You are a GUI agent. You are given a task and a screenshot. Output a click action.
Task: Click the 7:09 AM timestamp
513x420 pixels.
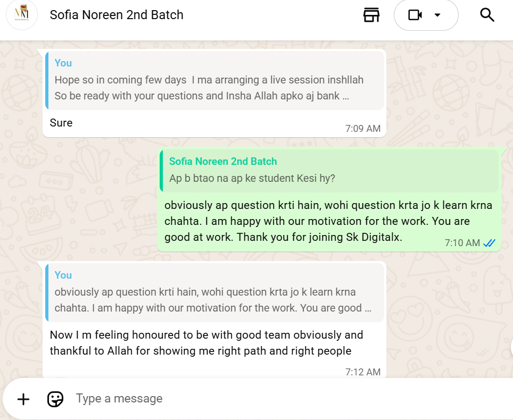pos(362,129)
